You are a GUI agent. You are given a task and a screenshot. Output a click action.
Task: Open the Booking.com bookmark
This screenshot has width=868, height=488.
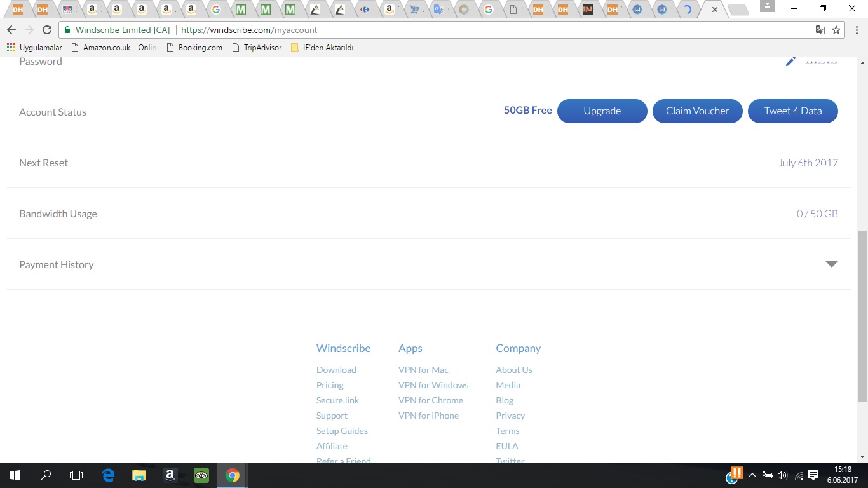click(x=194, y=48)
